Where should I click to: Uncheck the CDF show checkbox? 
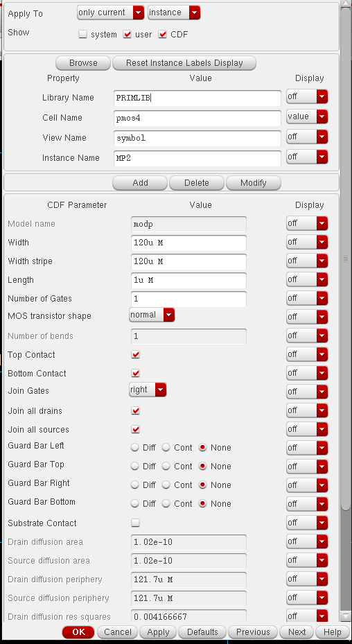163,35
